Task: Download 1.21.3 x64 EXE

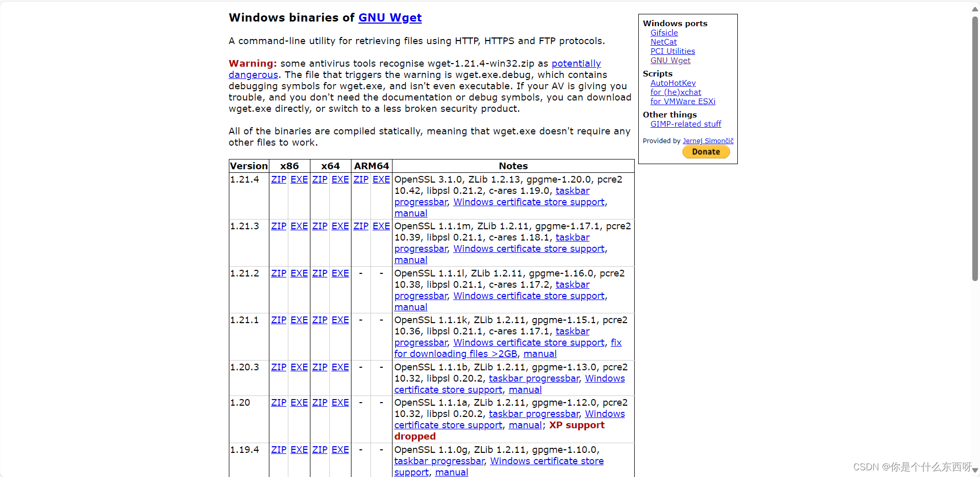Action: (x=340, y=226)
